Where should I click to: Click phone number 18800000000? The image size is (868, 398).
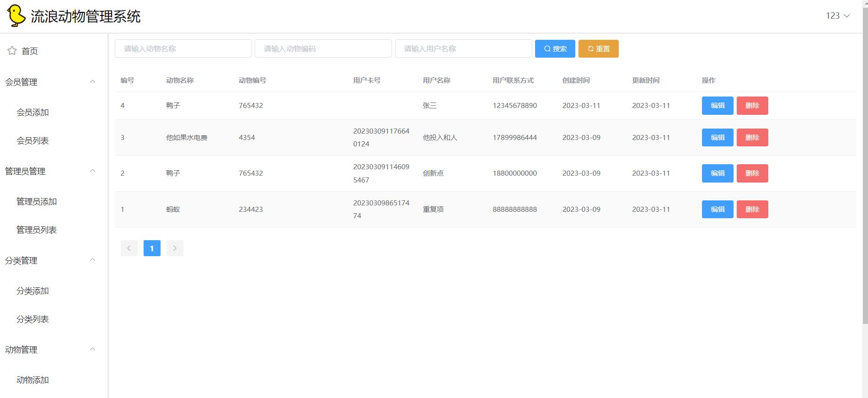514,173
